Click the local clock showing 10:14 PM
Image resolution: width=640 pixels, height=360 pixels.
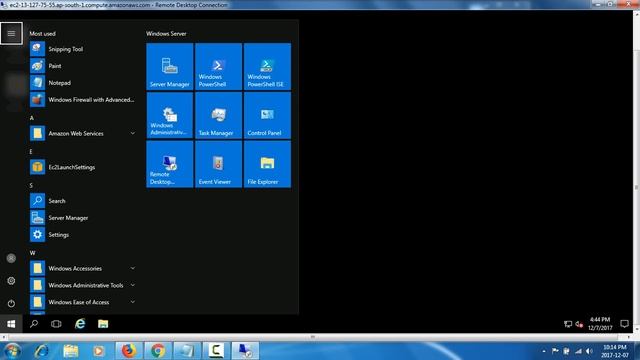[614, 351]
